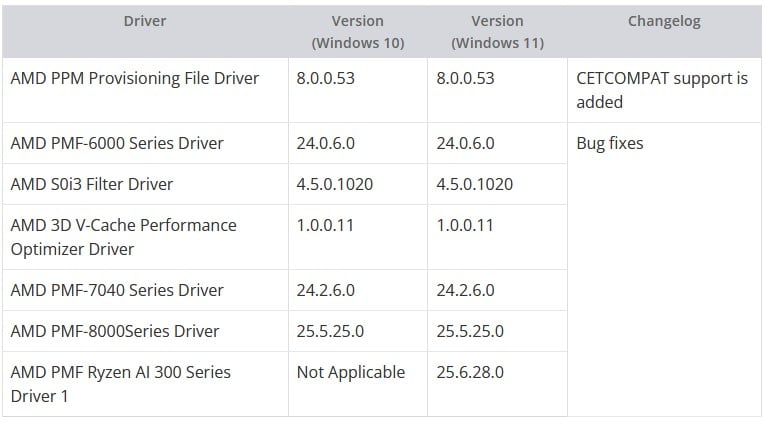
Task: Click the Changelog column header
Action: click(664, 21)
